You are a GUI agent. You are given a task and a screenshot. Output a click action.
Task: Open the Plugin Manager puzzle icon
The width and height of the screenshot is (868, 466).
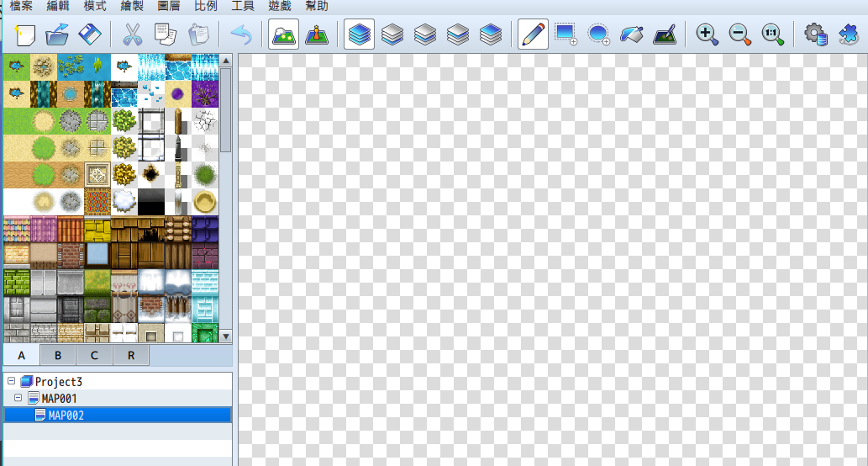pyautogui.click(x=848, y=35)
